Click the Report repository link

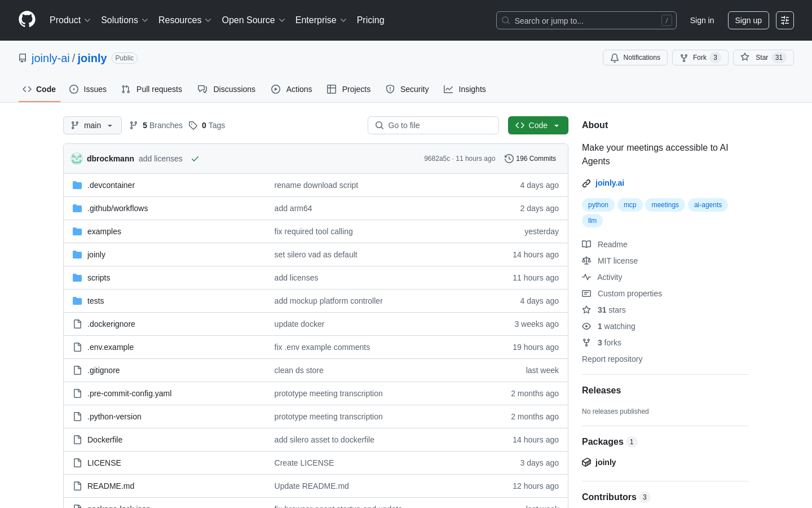coord(612,359)
